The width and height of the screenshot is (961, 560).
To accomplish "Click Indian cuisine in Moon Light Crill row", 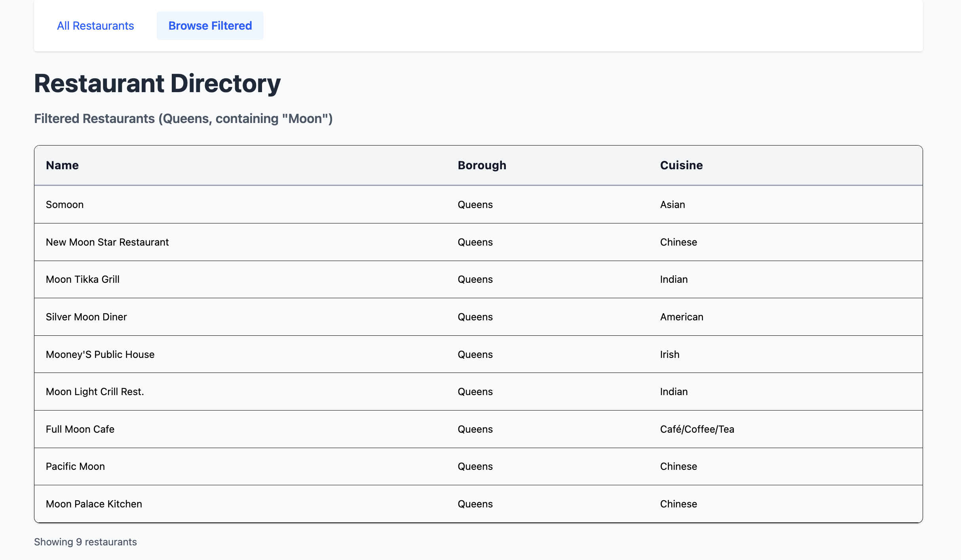I will (674, 392).
